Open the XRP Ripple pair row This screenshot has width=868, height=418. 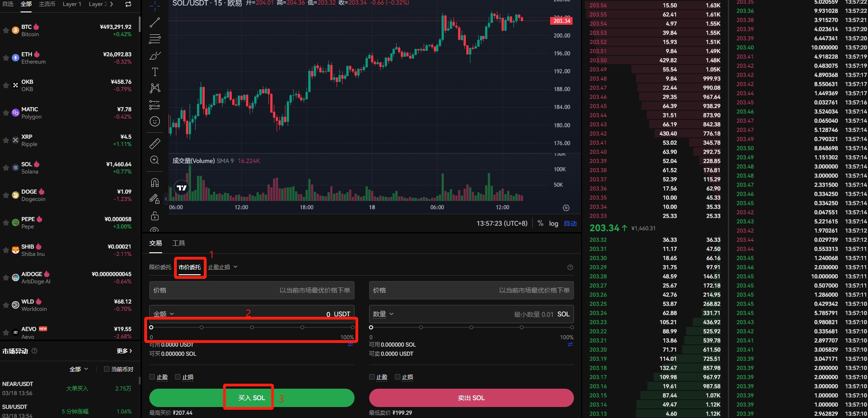pyautogui.click(x=70, y=140)
